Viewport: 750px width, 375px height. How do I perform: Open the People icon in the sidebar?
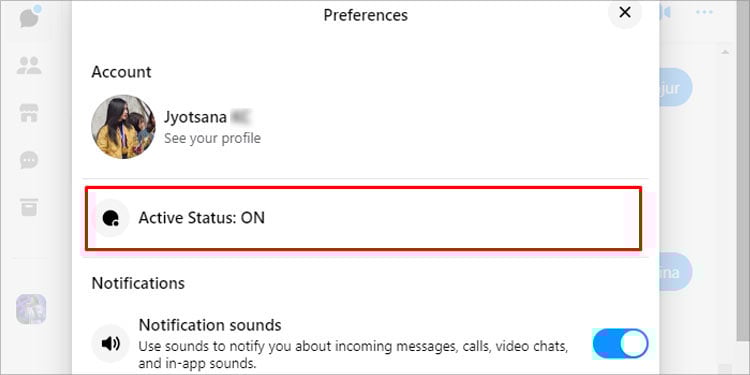coord(29,66)
